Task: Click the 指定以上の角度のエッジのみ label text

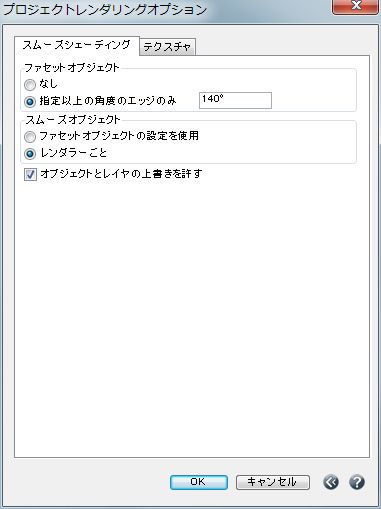Action: coord(108,100)
